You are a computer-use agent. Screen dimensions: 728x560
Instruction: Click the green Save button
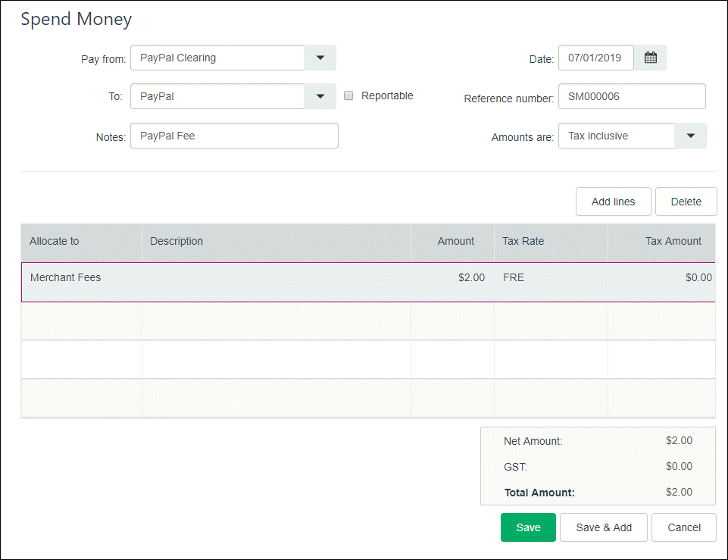(x=528, y=527)
